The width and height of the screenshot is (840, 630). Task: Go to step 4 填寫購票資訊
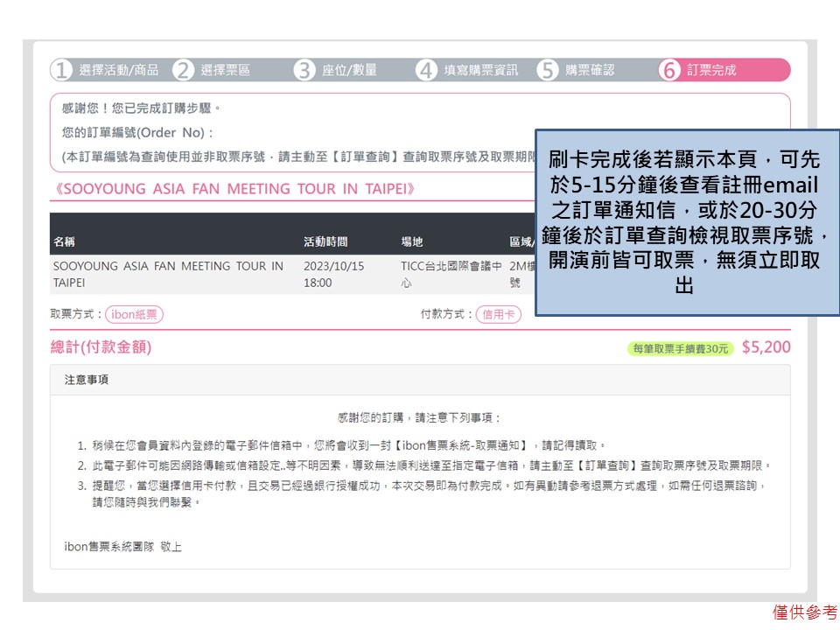(467, 70)
